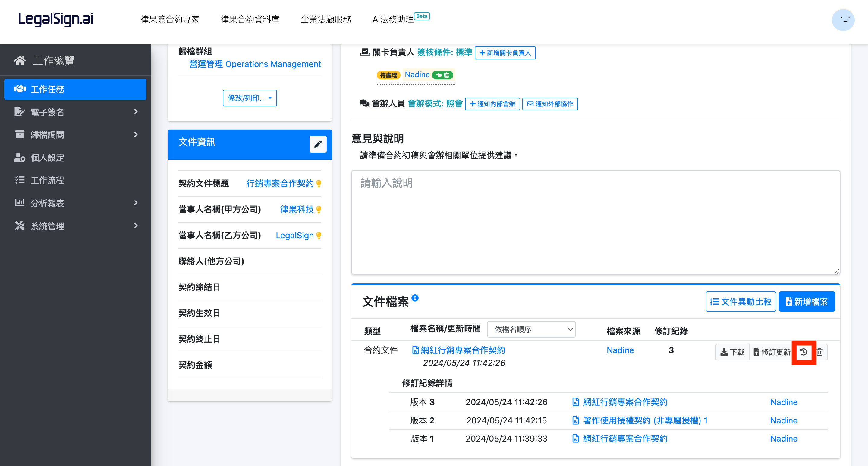Screen dimensions: 868x466
Task: Click the 契約金額 field row
Action: click(x=250, y=365)
